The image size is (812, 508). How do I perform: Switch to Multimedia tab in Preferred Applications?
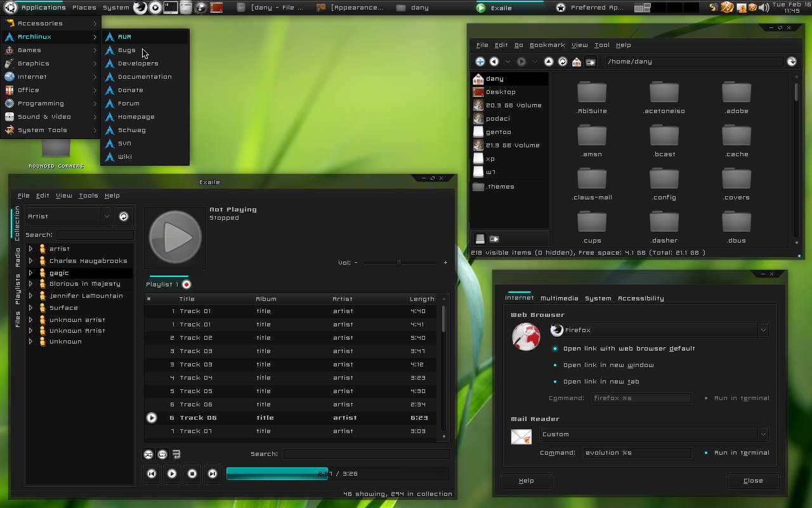[x=559, y=298]
